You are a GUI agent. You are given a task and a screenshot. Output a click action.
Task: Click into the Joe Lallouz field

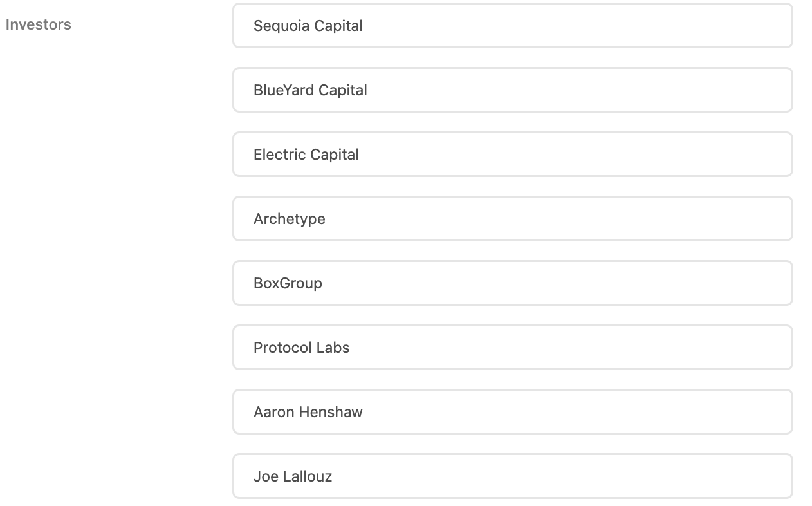[512, 476]
